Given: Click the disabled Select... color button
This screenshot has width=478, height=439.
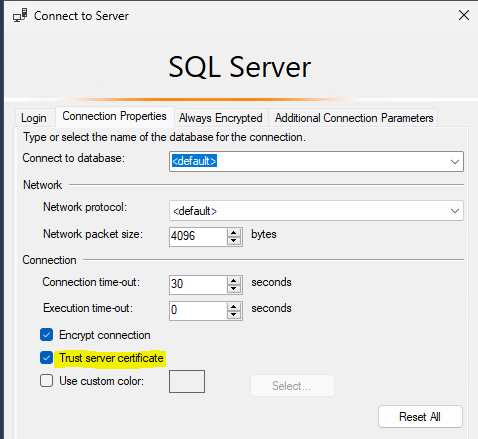Looking at the screenshot, I should point(292,386).
